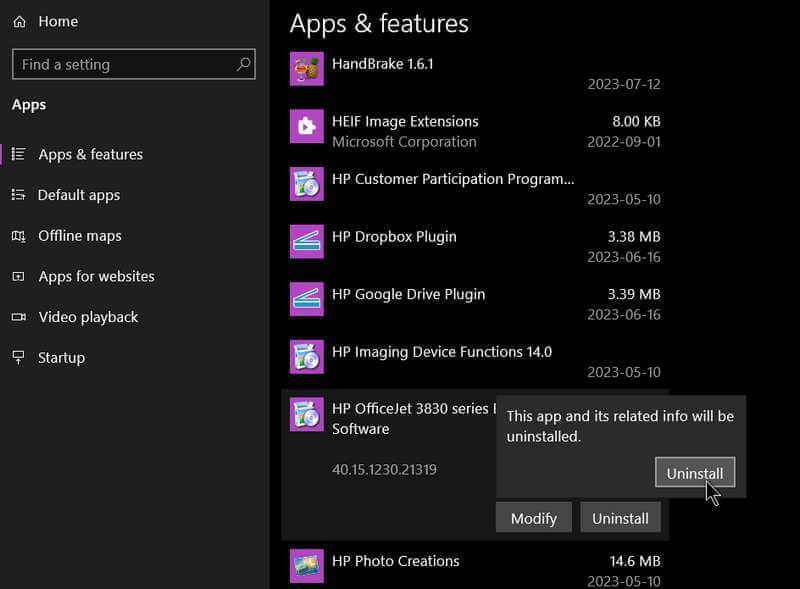Click the HP Photo Creations icon
Screen dimensions: 800x589
(307, 566)
